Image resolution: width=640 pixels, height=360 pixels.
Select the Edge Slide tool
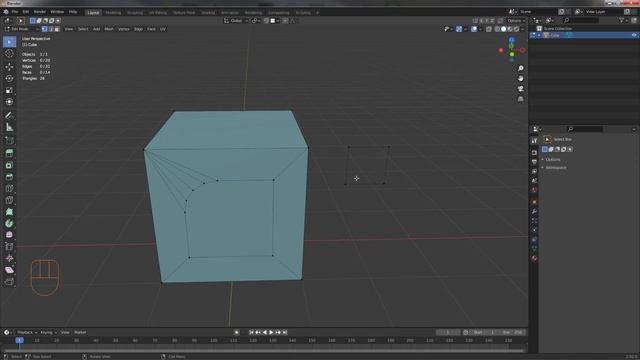point(9,247)
